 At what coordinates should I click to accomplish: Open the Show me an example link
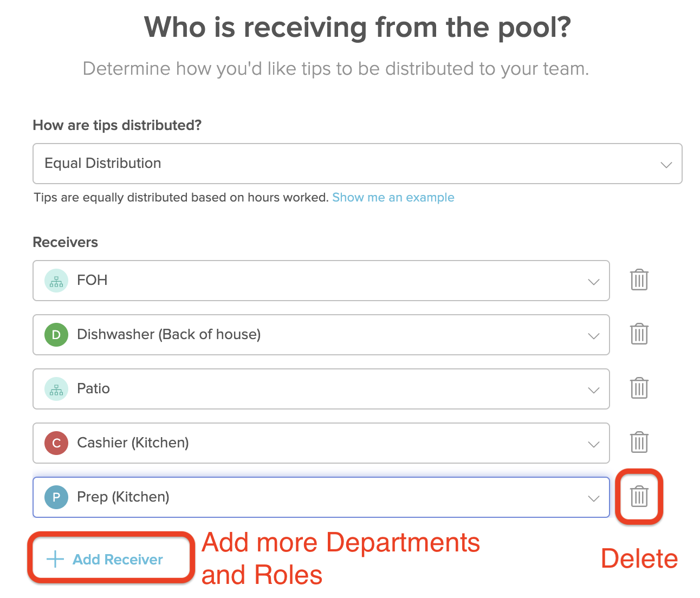tap(393, 197)
